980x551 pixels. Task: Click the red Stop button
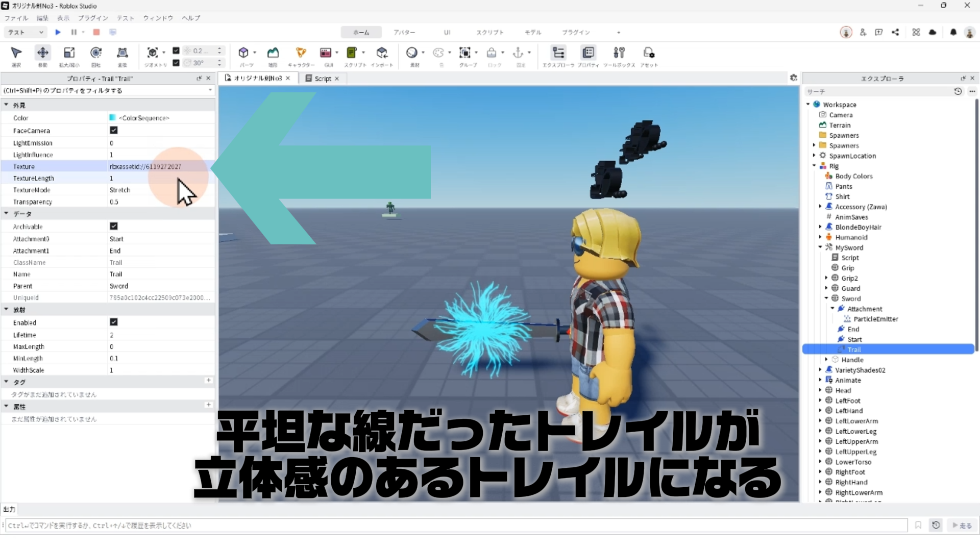[96, 32]
